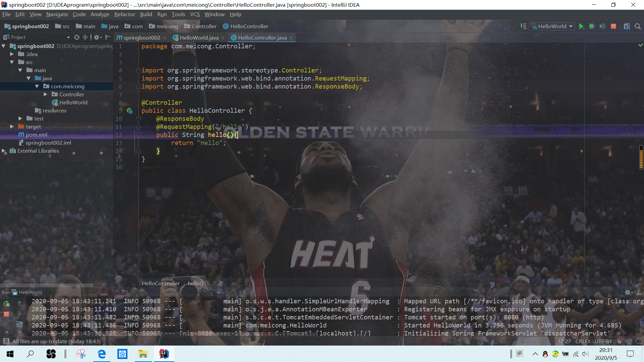The width and height of the screenshot is (644, 362).
Task: Click the green inspection status checkmark
Action: click(x=640, y=45)
